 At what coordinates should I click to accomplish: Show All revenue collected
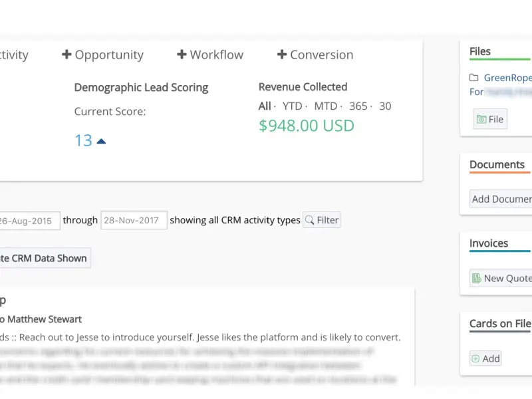pyautogui.click(x=264, y=106)
